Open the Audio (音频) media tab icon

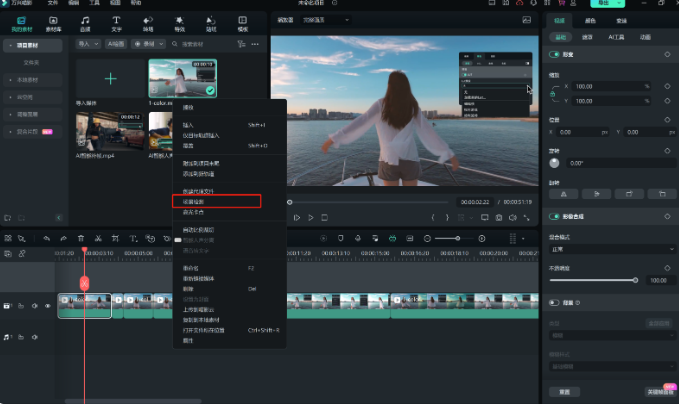coord(84,22)
